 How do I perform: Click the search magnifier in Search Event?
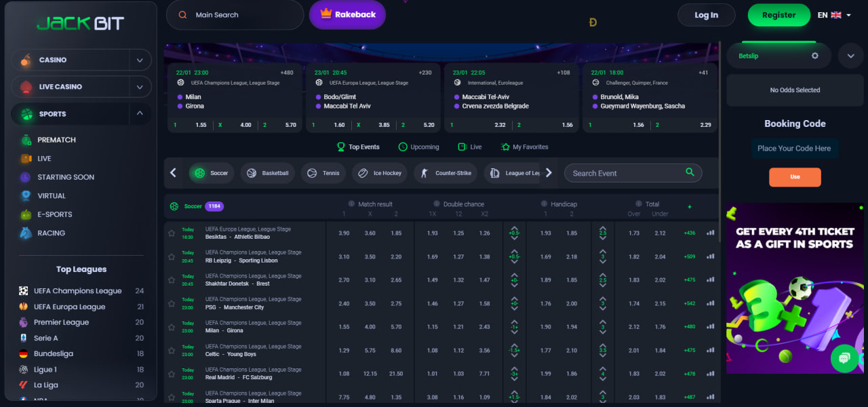(x=690, y=172)
